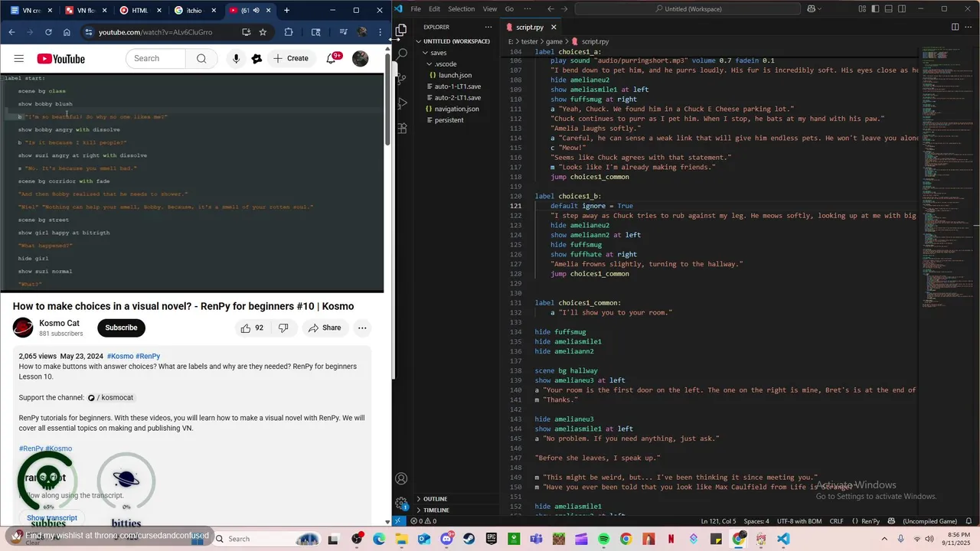The width and height of the screenshot is (980, 551).
Task: Open more actions ellipsis beside Share
Action: (x=362, y=328)
